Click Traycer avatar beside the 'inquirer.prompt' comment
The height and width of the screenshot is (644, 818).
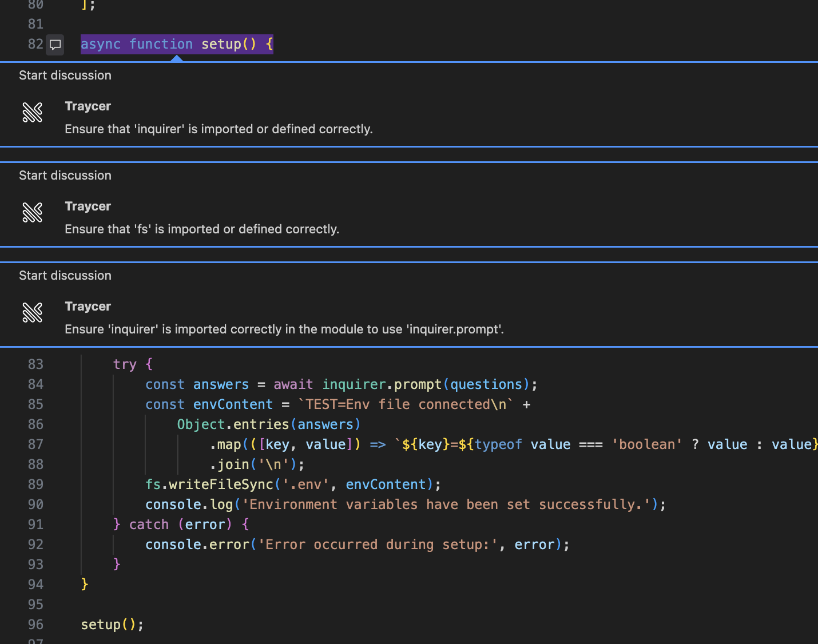click(33, 313)
